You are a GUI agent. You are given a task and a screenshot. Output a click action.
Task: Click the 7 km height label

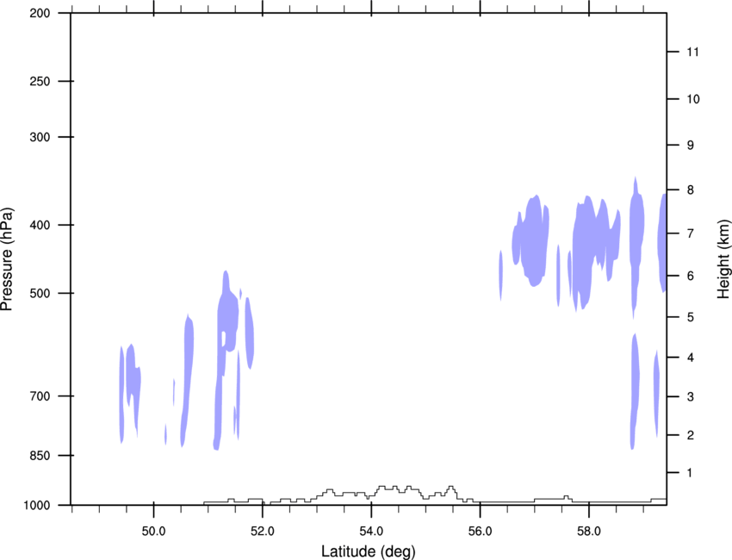tap(691, 233)
